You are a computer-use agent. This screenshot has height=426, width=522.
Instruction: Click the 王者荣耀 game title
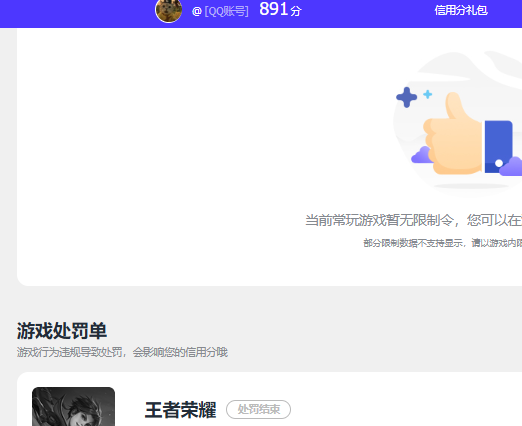pyautogui.click(x=180, y=410)
